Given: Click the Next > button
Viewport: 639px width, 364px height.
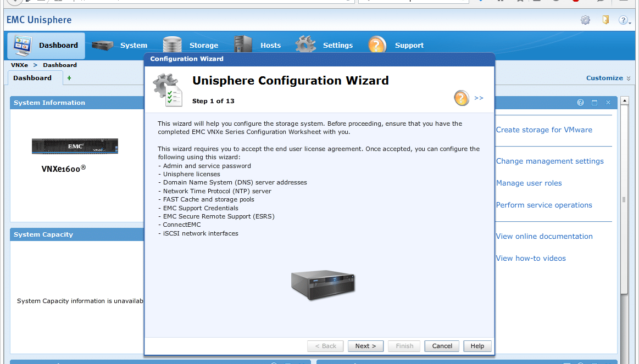Looking at the screenshot, I should click(365, 346).
